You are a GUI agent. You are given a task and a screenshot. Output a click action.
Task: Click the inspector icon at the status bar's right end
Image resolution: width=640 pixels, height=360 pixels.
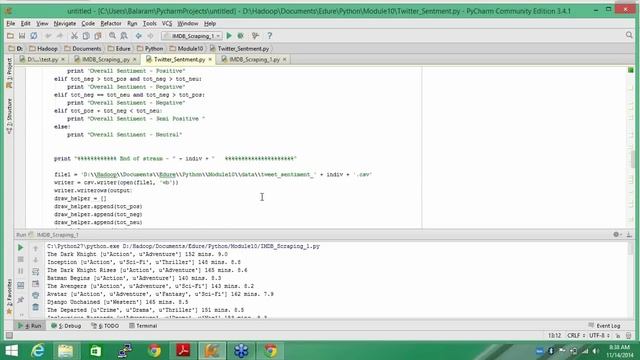pos(629,336)
